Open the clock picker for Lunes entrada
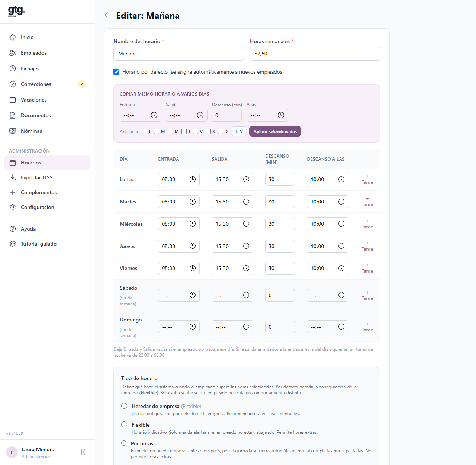The height and width of the screenshot is (465, 476). click(193, 179)
